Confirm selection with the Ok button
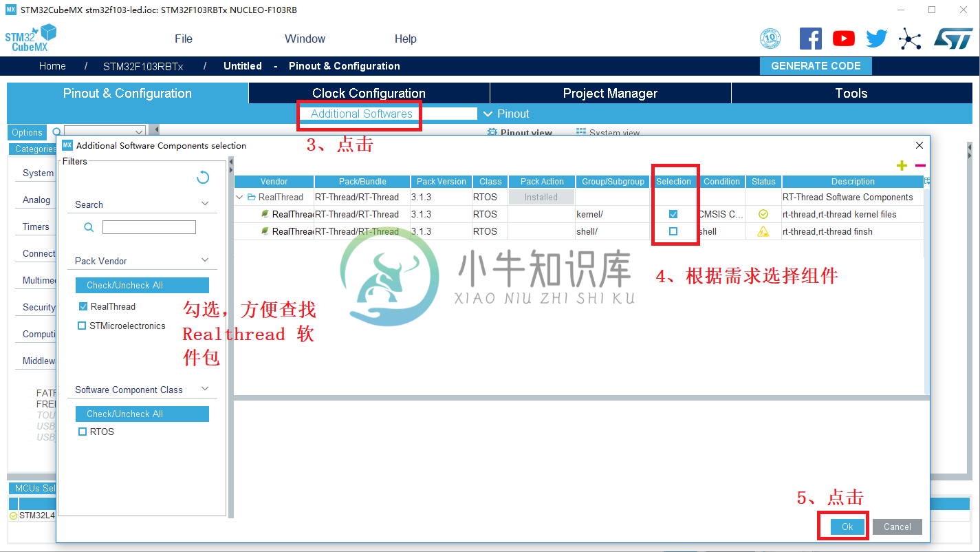980x552 pixels. (x=847, y=527)
